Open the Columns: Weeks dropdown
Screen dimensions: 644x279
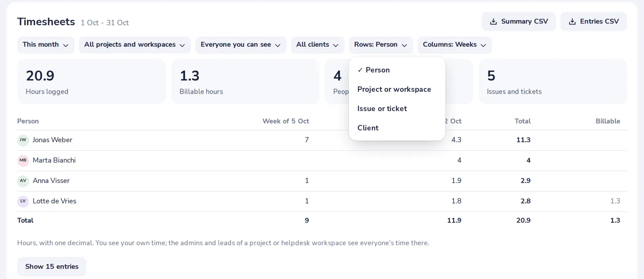[x=454, y=45]
